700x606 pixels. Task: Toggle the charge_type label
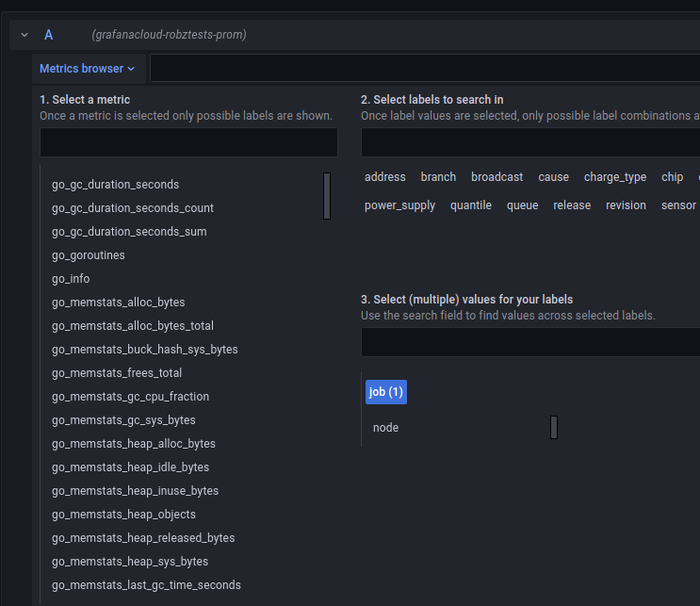615,177
